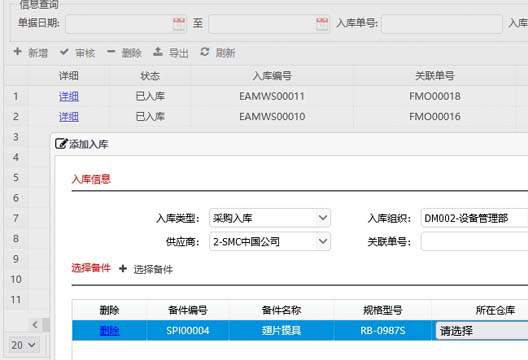Click 备件编号 column header
Viewport: 528px width, 360px height.
pyautogui.click(x=188, y=310)
